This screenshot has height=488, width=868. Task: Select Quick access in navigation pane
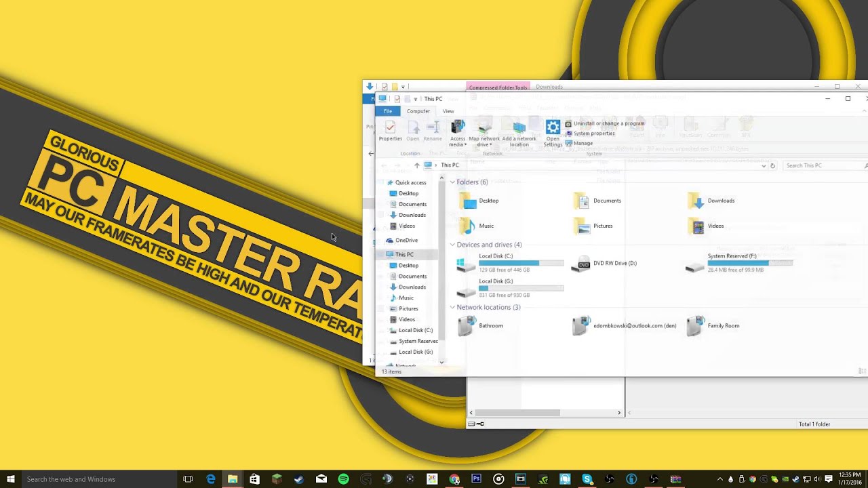coord(410,182)
